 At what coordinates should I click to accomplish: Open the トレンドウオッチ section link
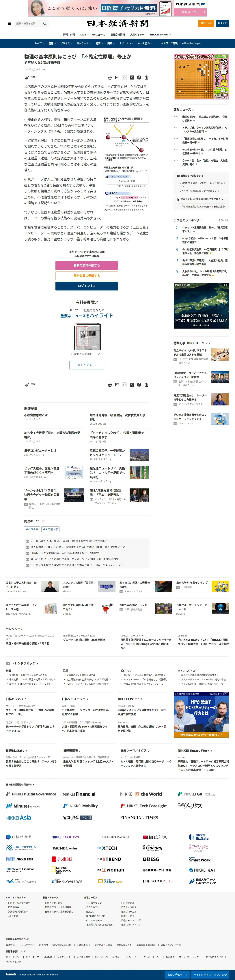coord(24,663)
